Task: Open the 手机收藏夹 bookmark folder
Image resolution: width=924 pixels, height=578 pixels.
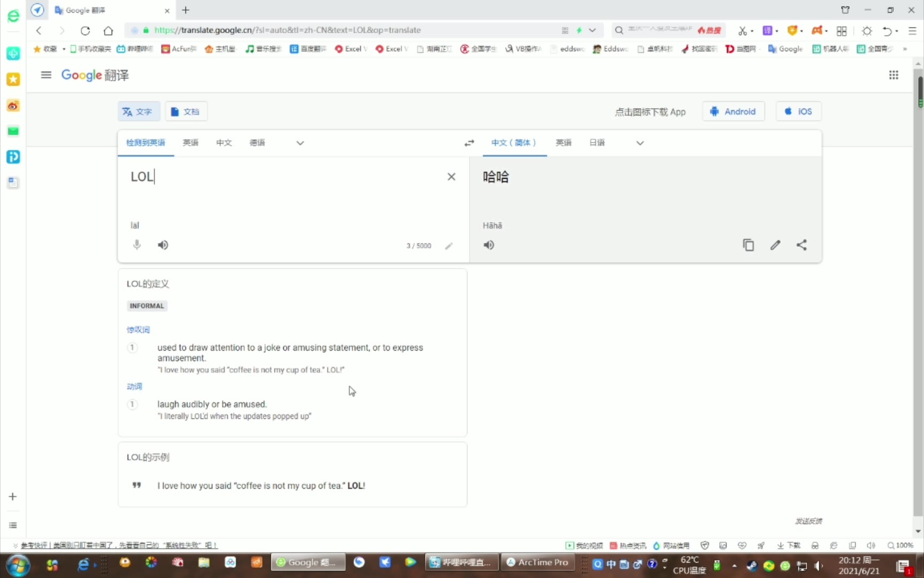Action: coord(90,49)
